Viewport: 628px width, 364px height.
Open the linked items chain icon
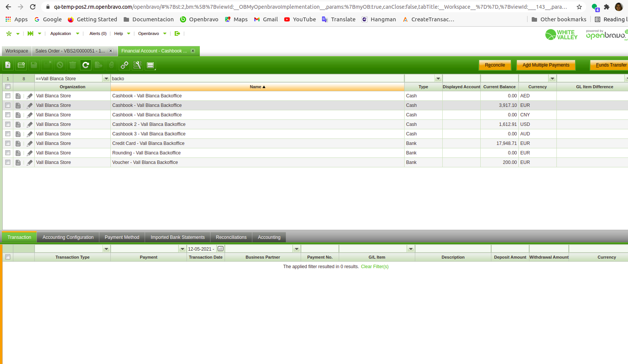point(124,65)
